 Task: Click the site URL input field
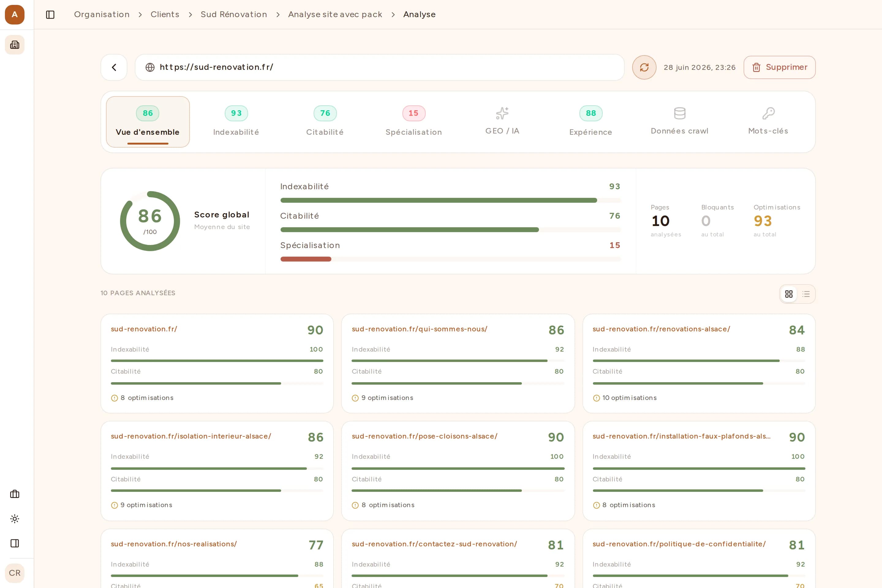coord(379,67)
